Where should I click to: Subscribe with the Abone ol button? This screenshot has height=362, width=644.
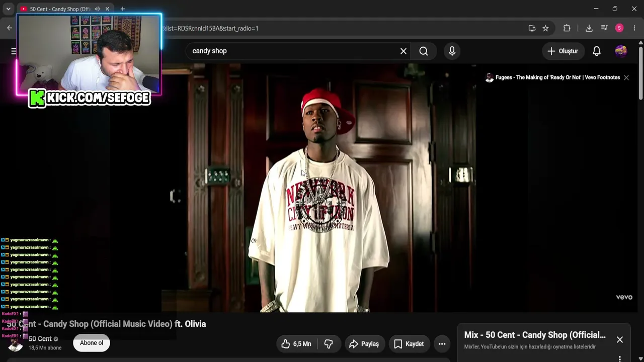tap(92, 343)
